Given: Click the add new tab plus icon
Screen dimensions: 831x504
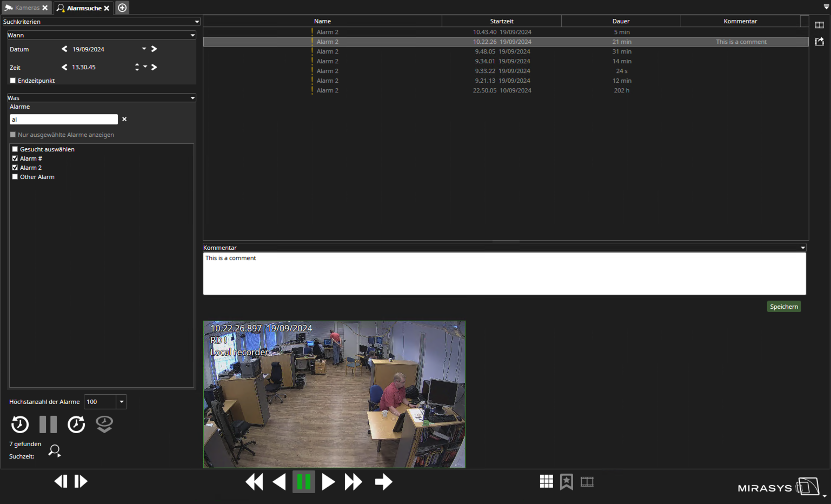Looking at the screenshot, I should click(122, 8).
